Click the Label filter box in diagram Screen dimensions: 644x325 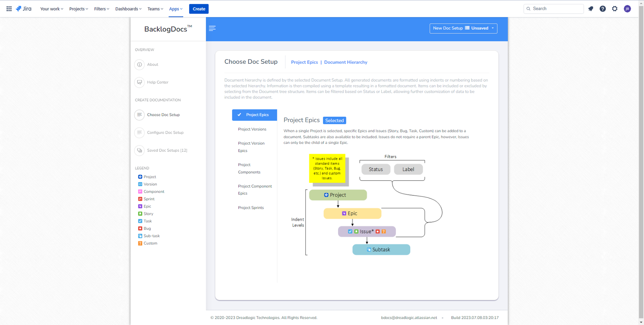tap(408, 169)
